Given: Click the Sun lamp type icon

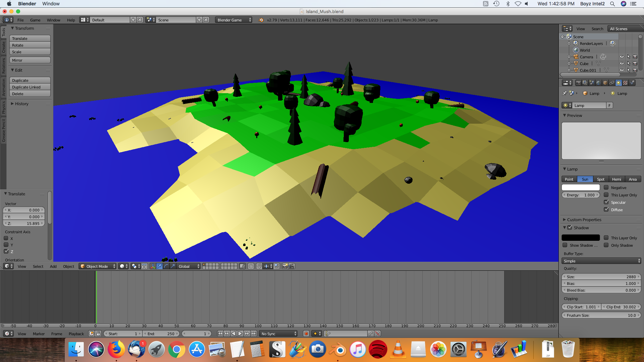Looking at the screenshot, I should [585, 179].
